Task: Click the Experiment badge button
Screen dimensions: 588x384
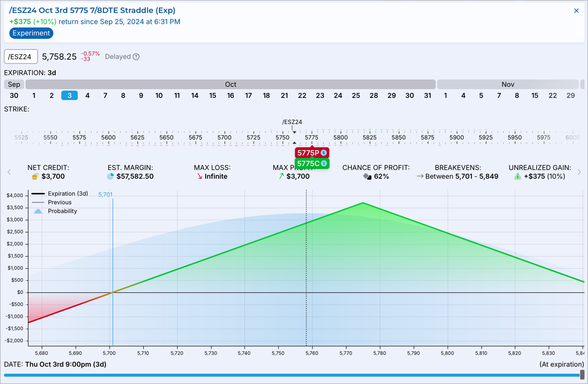Action: click(31, 33)
